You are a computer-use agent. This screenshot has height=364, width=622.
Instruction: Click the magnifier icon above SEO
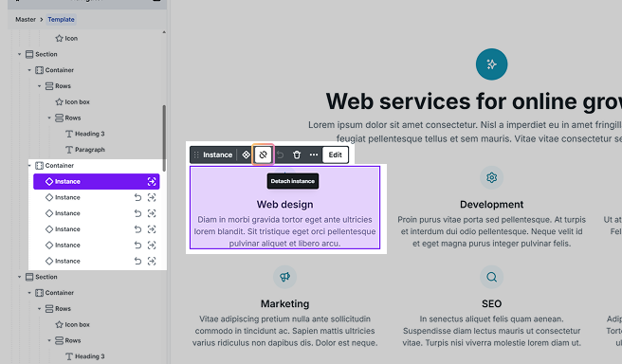(491, 277)
